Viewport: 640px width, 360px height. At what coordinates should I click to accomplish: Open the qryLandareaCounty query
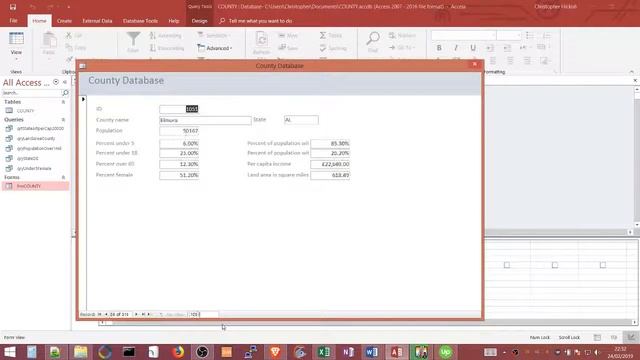click(36, 138)
